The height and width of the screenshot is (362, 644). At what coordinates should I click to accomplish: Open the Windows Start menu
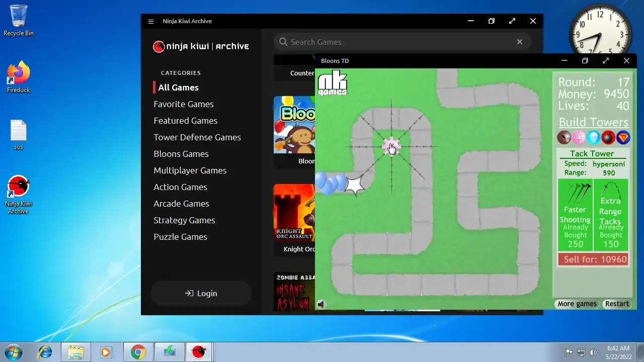pos(14,352)
